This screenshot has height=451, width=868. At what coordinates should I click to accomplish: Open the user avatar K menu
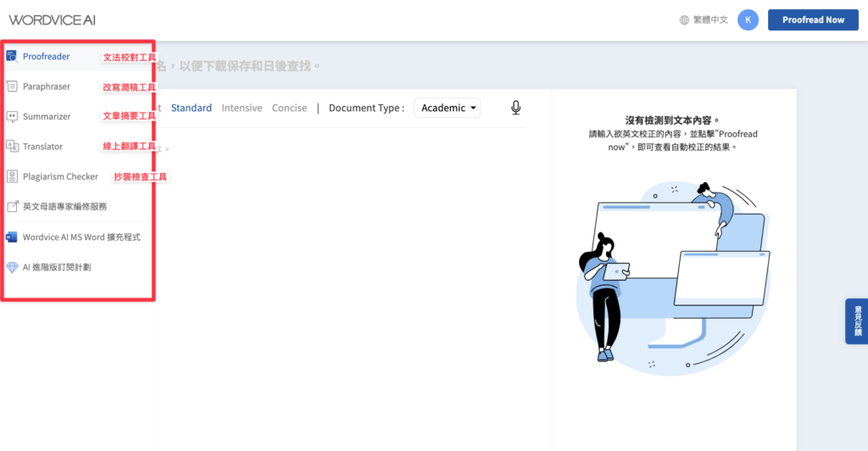(x=748, y=19)
